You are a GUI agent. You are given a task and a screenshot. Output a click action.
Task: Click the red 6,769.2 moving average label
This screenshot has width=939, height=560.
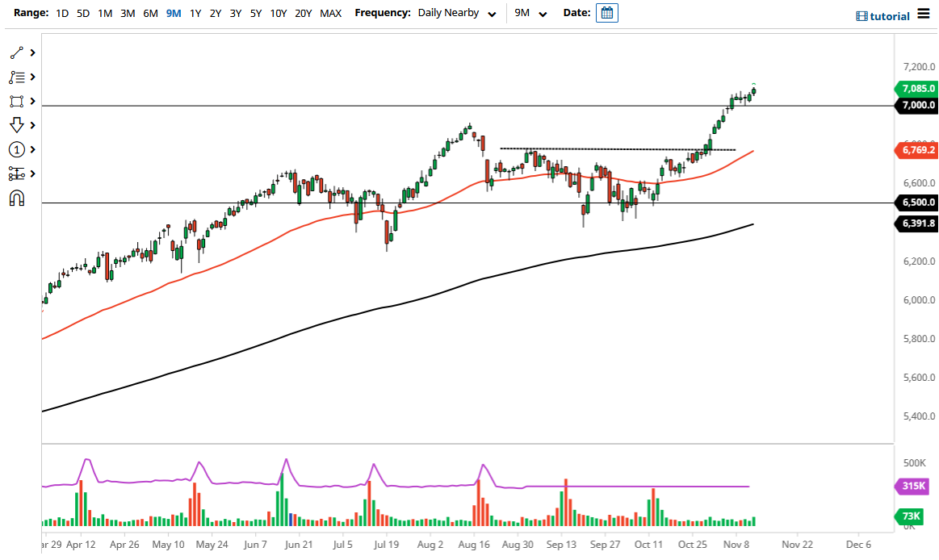pos(916,150)
